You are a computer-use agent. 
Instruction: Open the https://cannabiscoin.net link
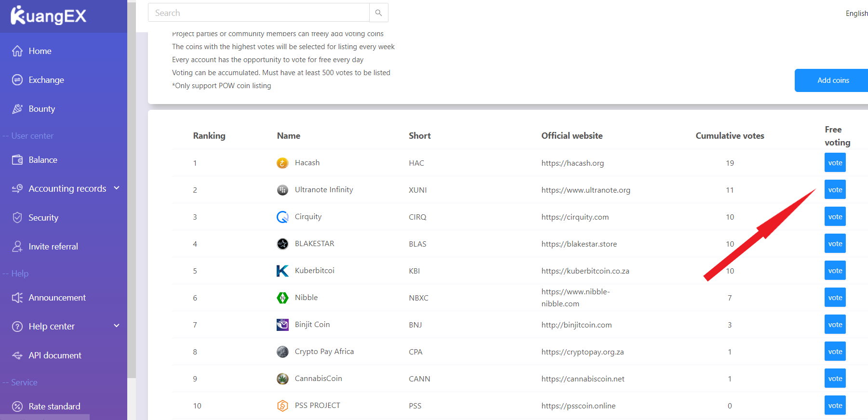(x=583, y=379)
